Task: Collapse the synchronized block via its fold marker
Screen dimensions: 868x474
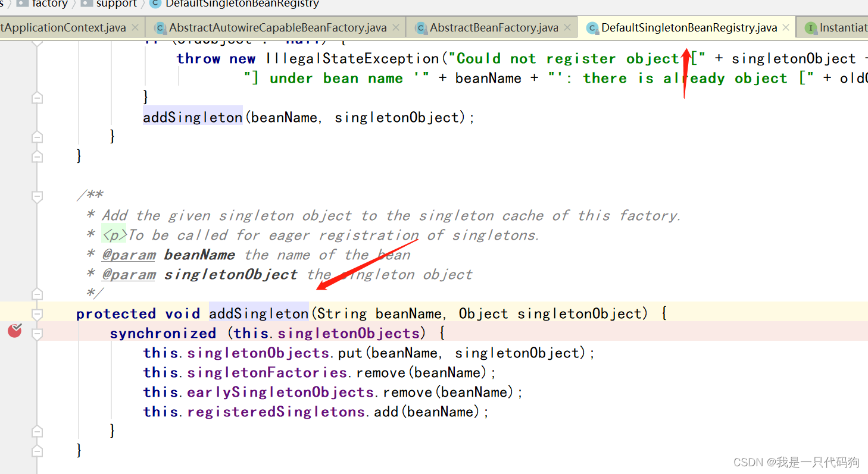Action: click(x=37, y=333)
